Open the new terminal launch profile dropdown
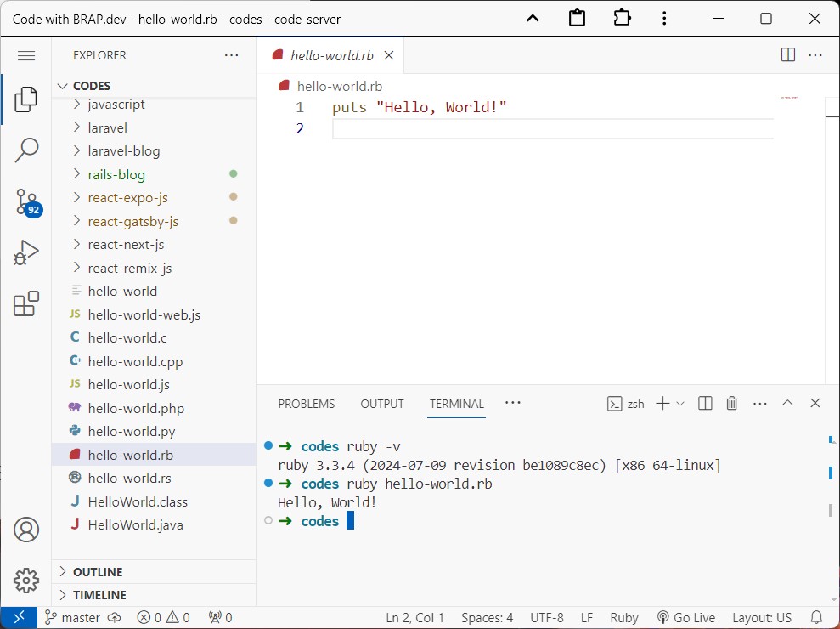 [680, 404]
